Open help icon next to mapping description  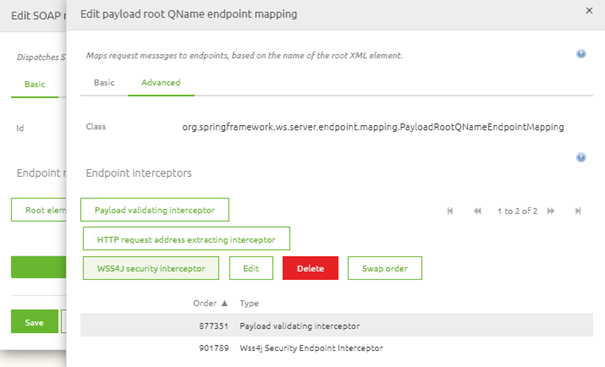click(581, 54)
